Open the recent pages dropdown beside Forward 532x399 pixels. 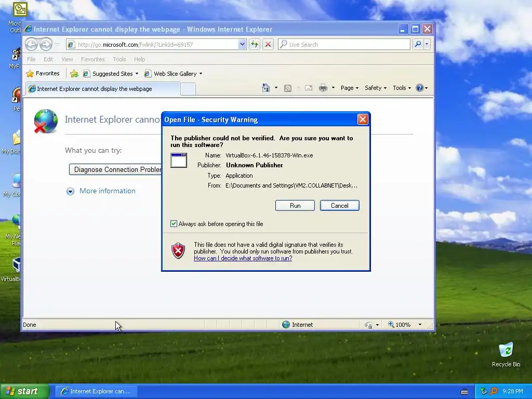point(57,45)
